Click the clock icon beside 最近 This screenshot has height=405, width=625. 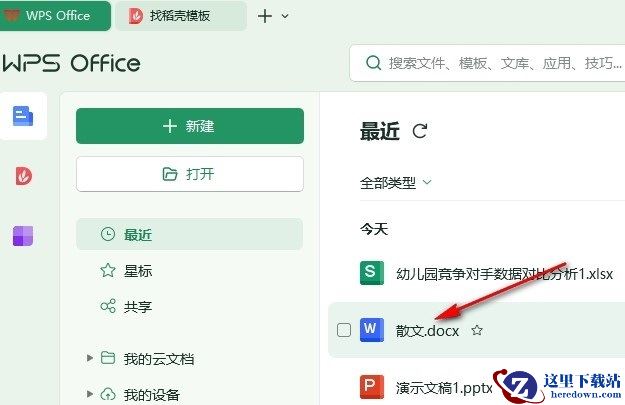coord(108,234)
